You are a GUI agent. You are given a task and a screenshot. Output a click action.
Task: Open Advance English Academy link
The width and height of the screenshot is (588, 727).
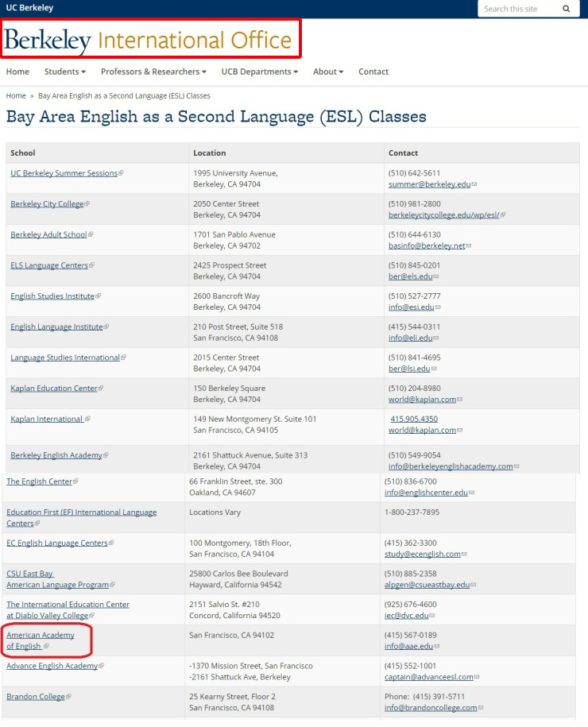click(x=52, y=666)
